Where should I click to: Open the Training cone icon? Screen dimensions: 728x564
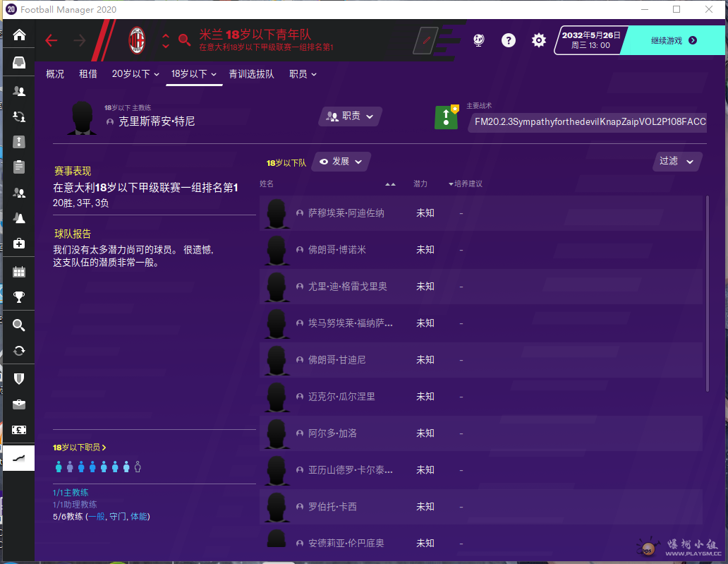point(19,218)
